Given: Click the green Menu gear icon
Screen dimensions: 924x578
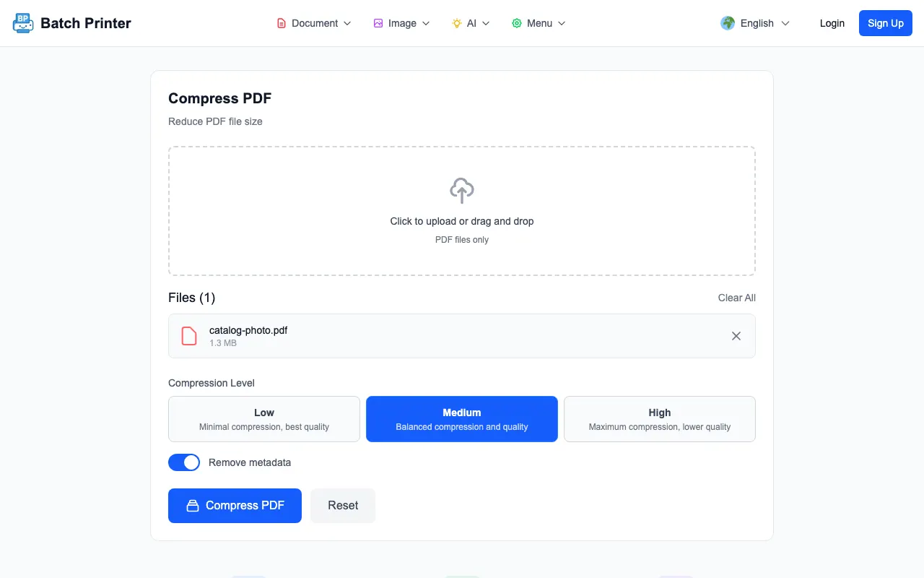Looking at the screenshot, I should point(517,23).
